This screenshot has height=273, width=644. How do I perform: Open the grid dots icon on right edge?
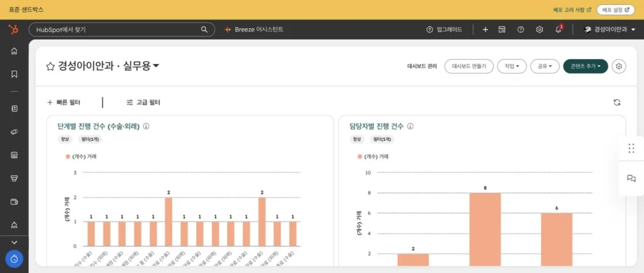pyautogui.click(x=631, y=148)
